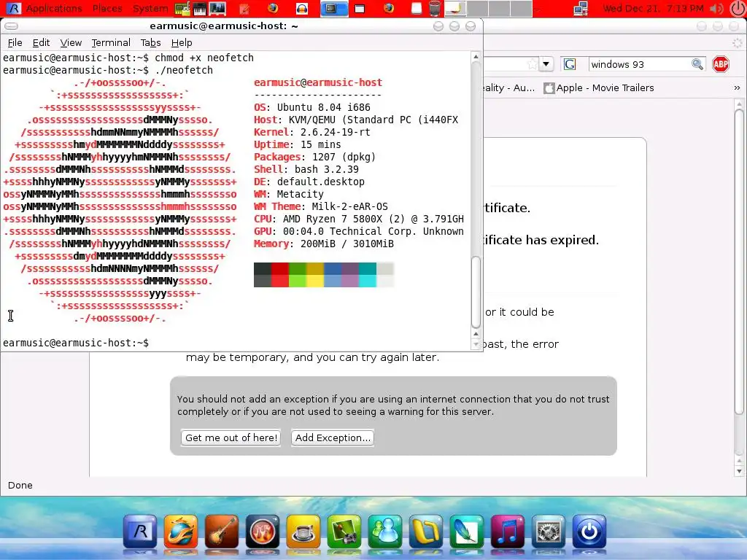Screen dimensions: 747x560
Task: Click the bookmark star in the browser address bar
Action: coord(532,64)
